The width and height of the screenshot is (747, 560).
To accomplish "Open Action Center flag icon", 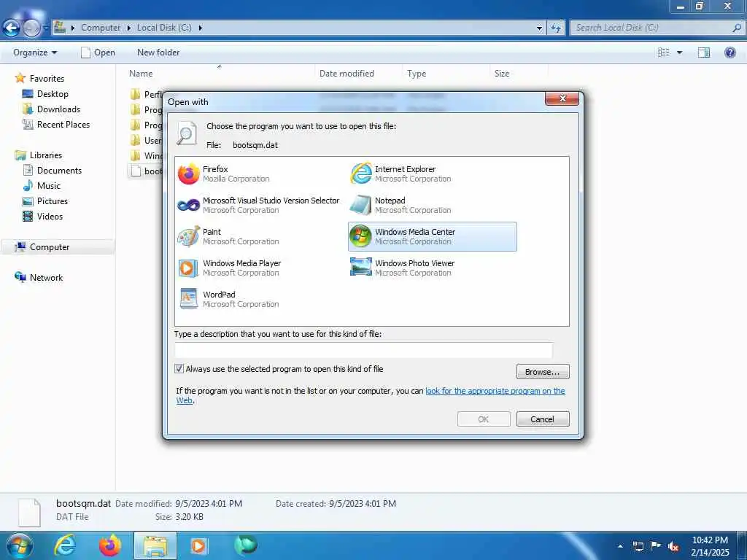I will point(656,546).
